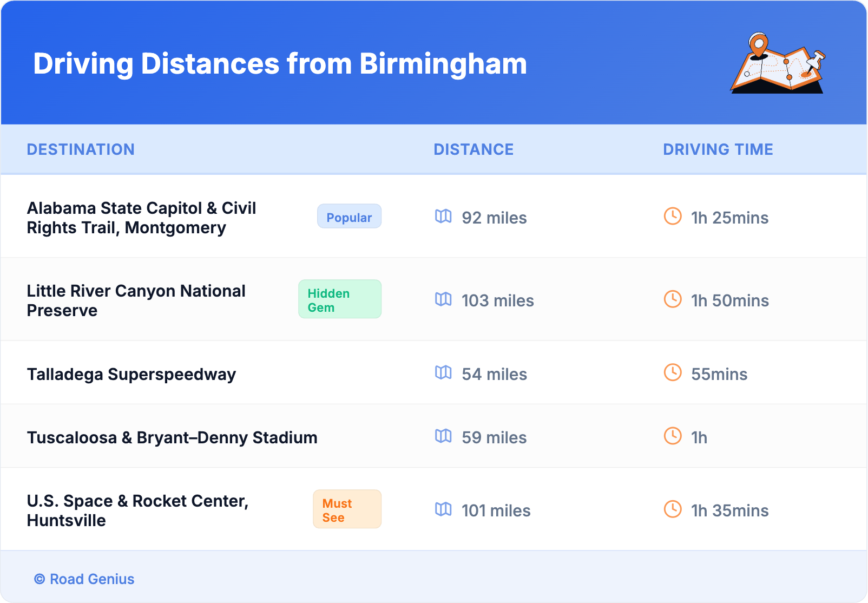Click the clock icon beside 1h 35mins

click(x=673, y=509)
